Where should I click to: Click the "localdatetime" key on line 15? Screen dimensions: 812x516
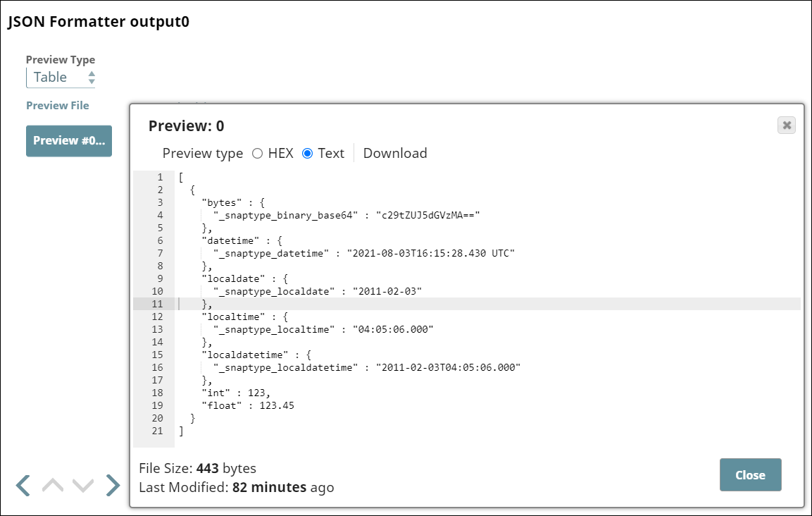(243, 355)
